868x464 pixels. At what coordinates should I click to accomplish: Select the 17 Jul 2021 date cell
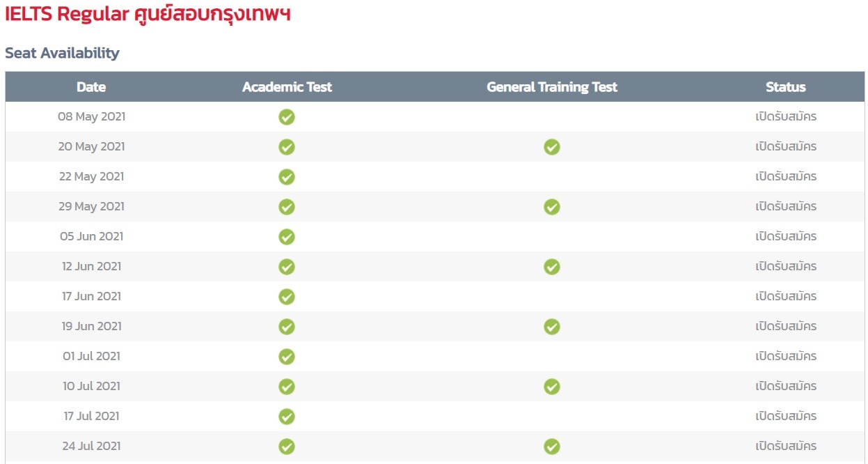[92, 417]
